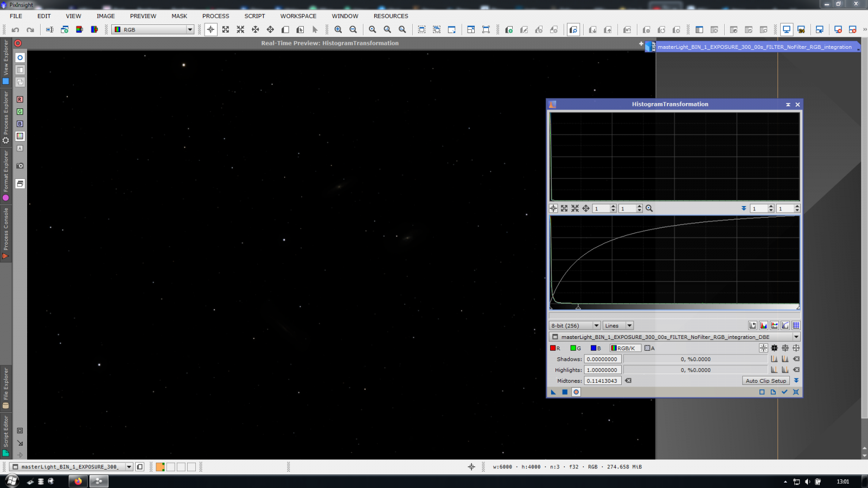Viewport: 868px width, 488px height.
Task: Reset the shadows clipping value
Action: tap(796, 359)
